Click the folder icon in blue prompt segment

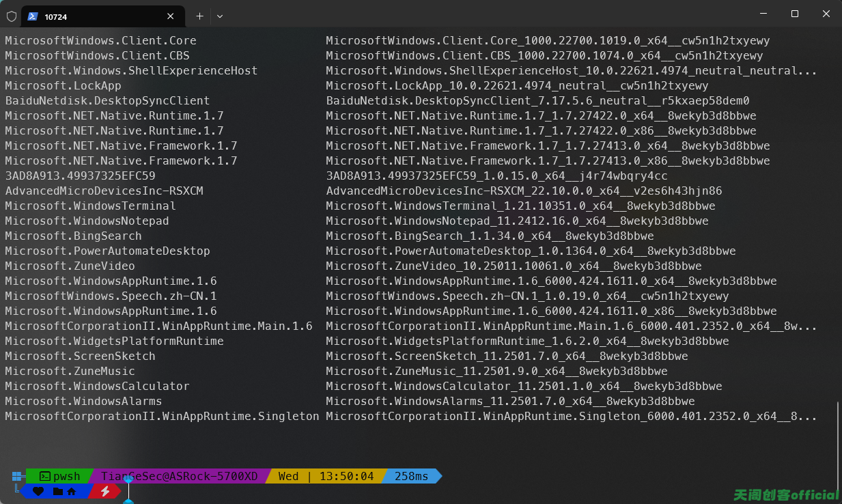click(58, 491)
